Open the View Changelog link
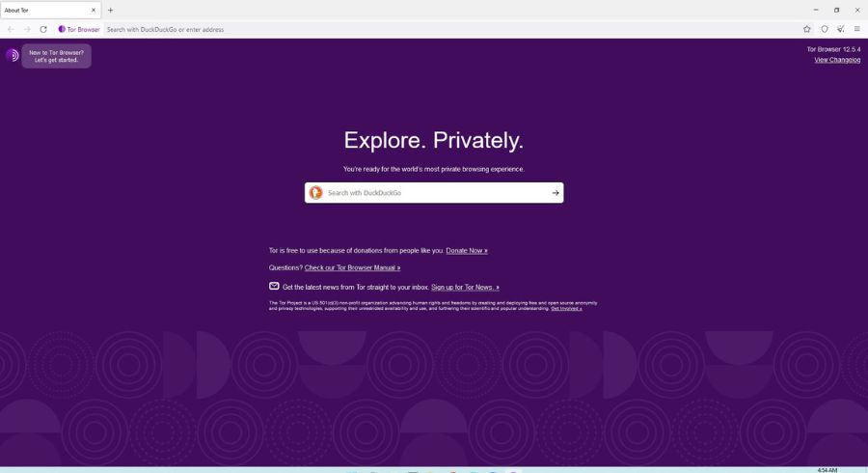The height and width of the screenshot is (473, 868). tap(837, 60)
